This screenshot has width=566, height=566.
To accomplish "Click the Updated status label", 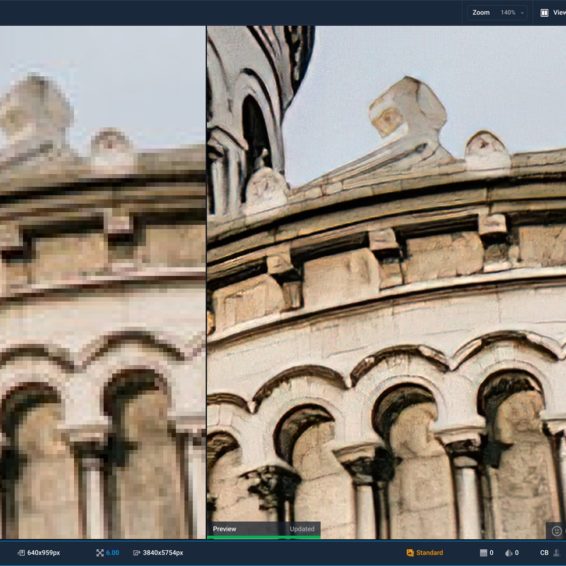I will point(302,529).
